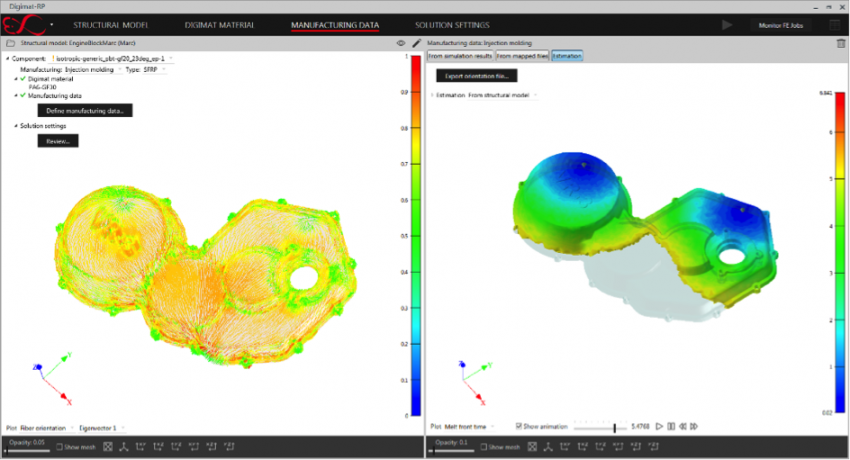
Task: Click fourth axis-view icon in left viewer toolbar
Action: (x=194, y=446)
